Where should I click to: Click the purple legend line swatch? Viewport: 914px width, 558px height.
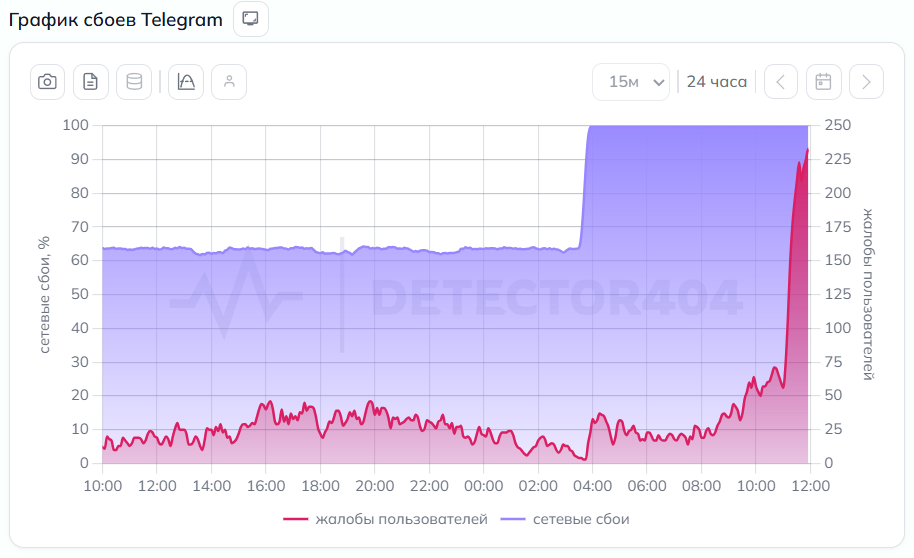point(512,519)
